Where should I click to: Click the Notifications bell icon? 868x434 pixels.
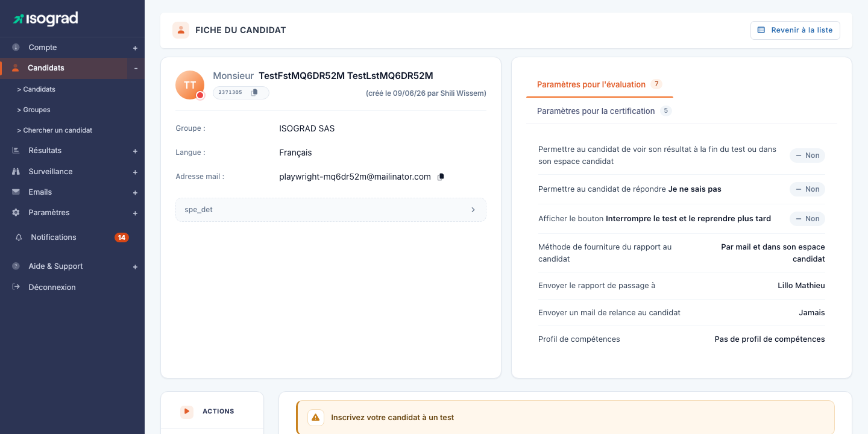(19, 237)
